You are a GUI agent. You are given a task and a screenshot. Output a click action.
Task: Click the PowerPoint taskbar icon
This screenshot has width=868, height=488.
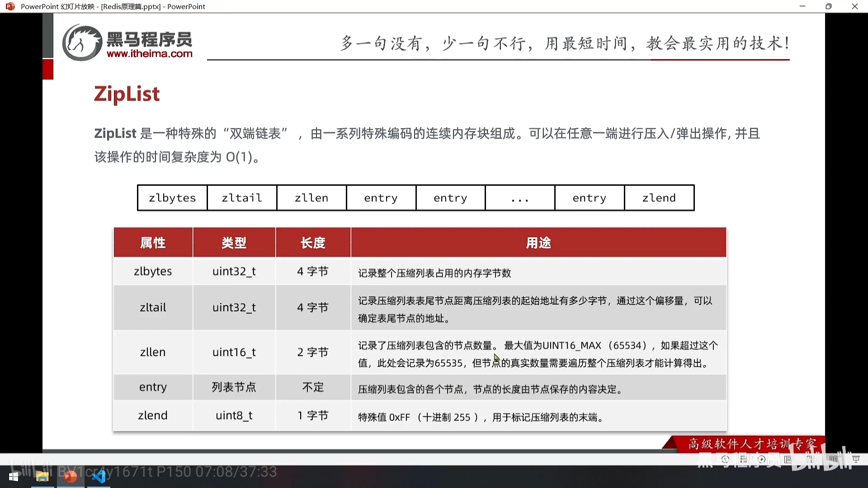coord(70,477)
